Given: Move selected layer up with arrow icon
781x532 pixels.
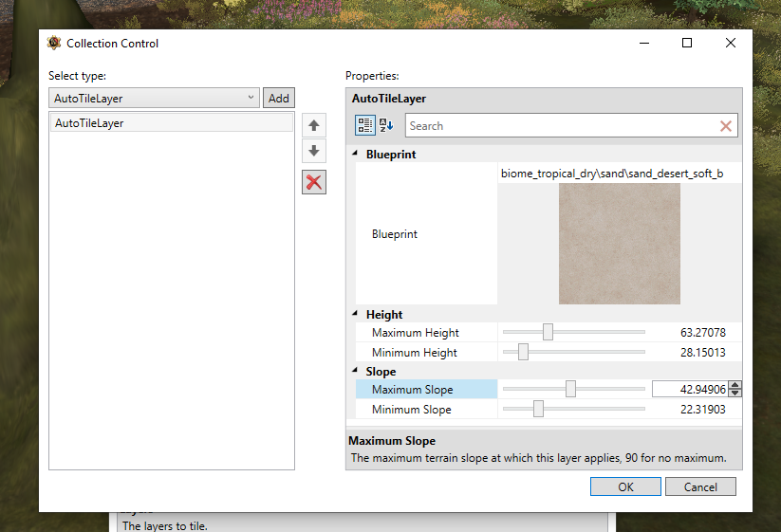Looking at the screenshot, I should (x=314, y=125).
